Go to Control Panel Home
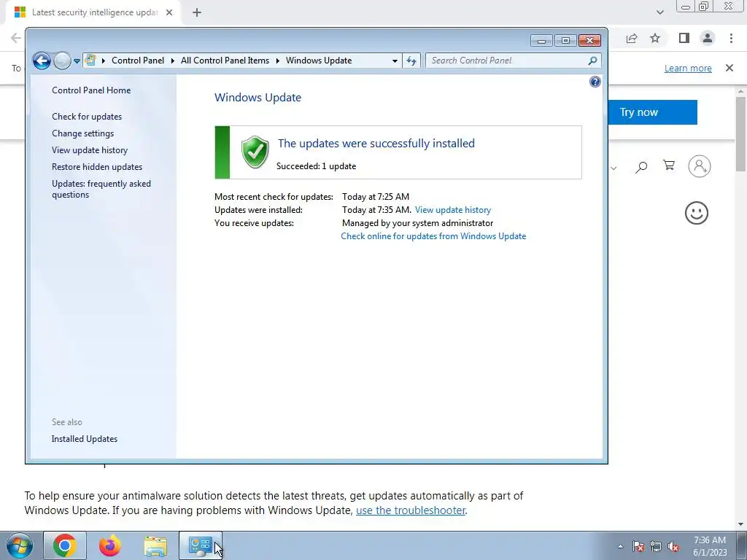Image resolution: width=747 pixels, height=560 pixels. [x=91, y=90]
